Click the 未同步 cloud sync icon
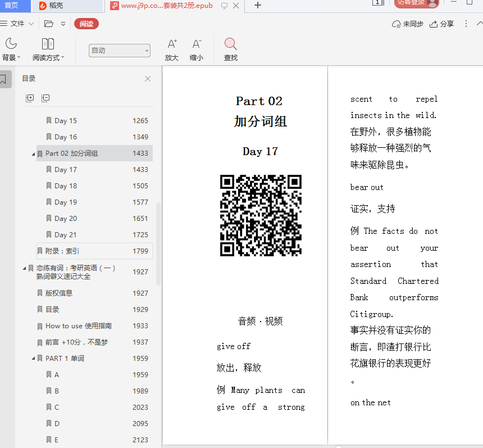The height and width of the screenshot is (448, 483). (397, 24)
